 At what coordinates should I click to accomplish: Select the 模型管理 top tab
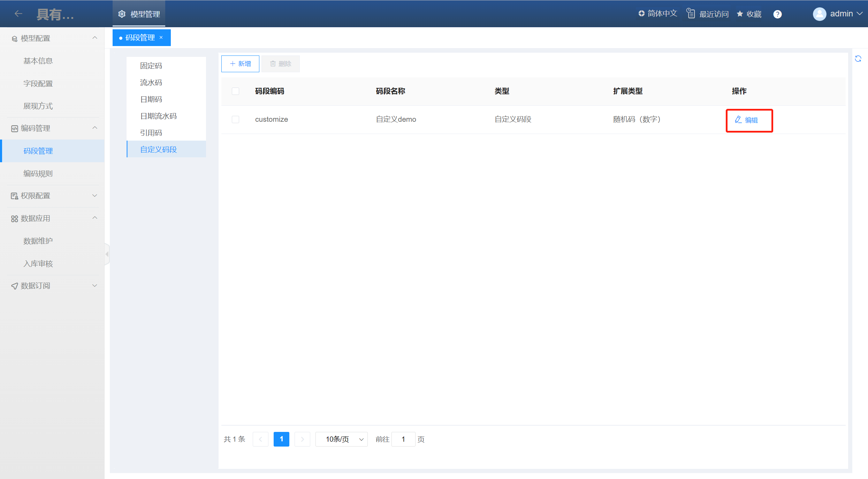(139, 14)
